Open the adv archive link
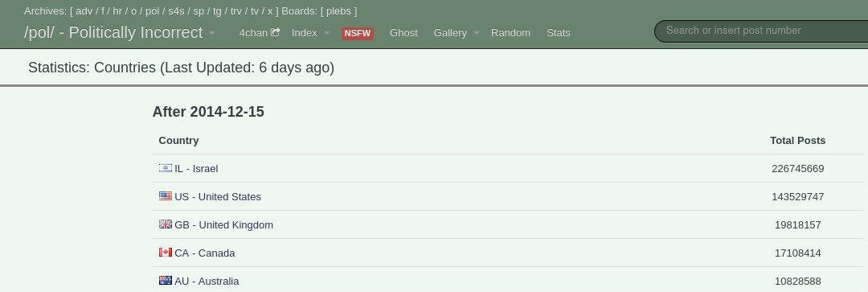The image size is (868, 292). 84,11
